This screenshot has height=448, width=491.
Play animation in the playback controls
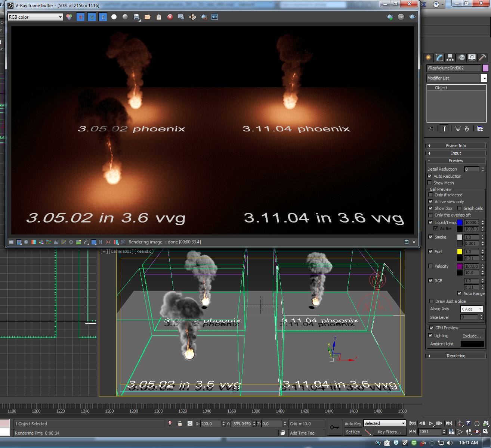[430, 423]
